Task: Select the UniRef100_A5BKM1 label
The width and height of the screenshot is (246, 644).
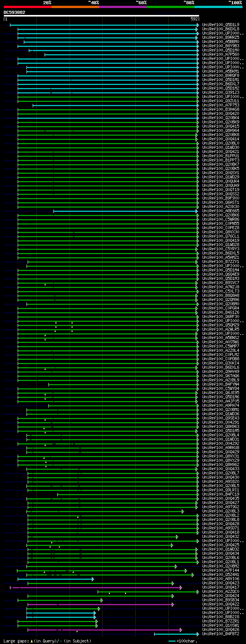Action: [x=221, y=71]
